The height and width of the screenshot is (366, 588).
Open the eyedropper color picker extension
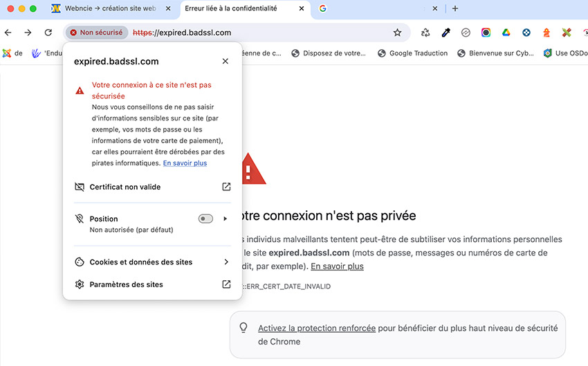pyautogui.click(x=446, y=33)
